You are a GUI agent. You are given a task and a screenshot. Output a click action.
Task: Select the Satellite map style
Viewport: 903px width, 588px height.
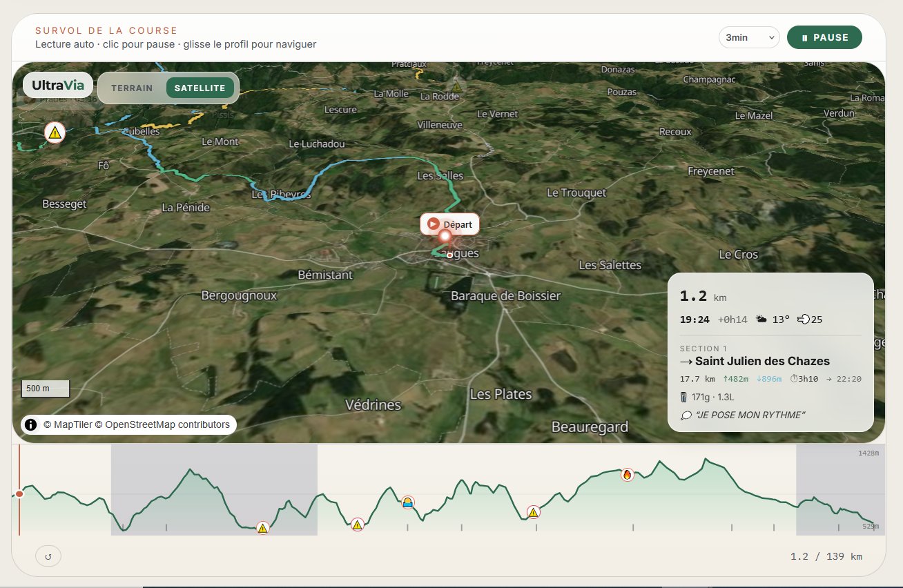(x=200, y=88)
